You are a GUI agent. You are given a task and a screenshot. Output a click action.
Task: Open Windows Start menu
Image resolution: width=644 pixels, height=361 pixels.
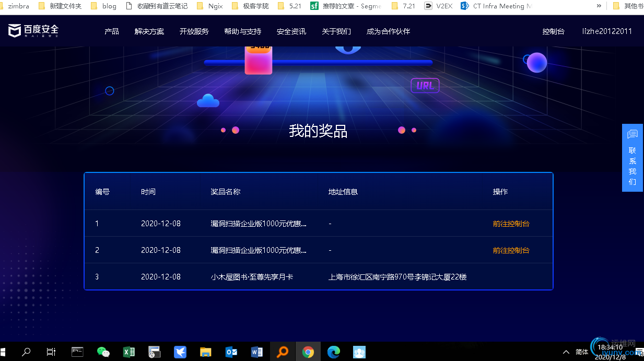point(2,352)
